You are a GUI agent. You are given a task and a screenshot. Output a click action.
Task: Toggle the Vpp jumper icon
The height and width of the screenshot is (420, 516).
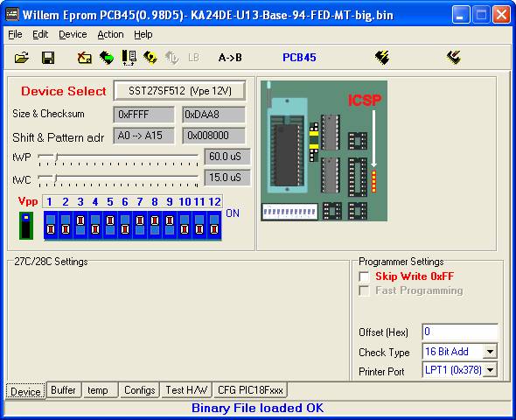(x=26, y=226)
